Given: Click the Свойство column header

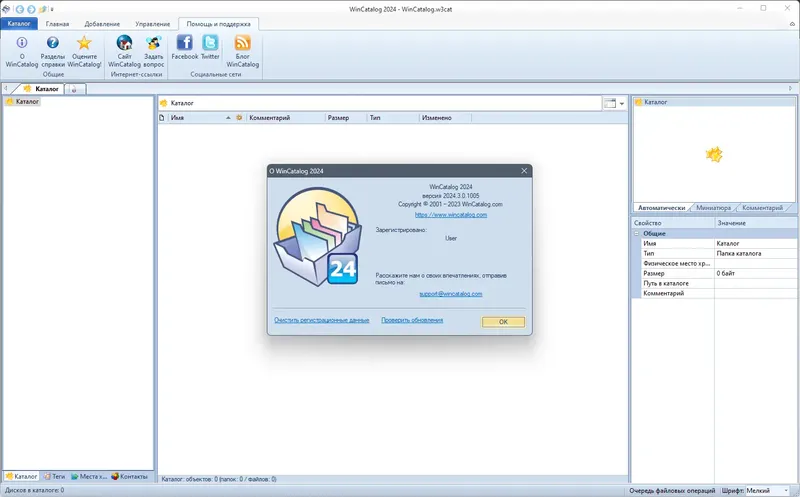Looking at the screenshot, I should pyautogui.click(x=673, y=223).
